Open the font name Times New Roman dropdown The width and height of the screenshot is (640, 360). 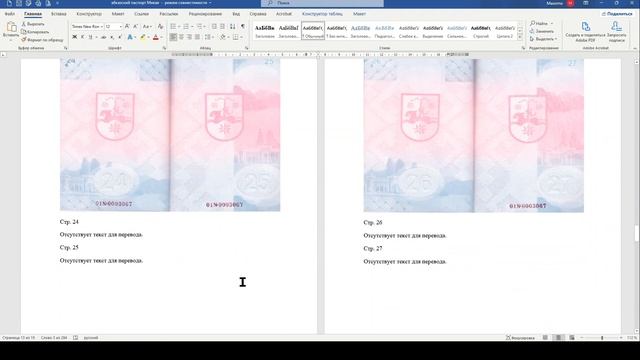[x=101, y=27]
